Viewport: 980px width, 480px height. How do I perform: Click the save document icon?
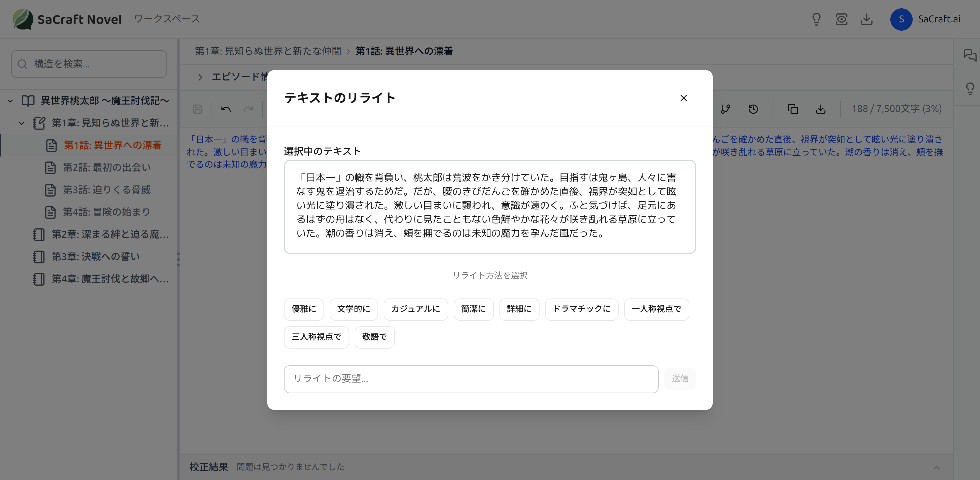coord(197,109)
